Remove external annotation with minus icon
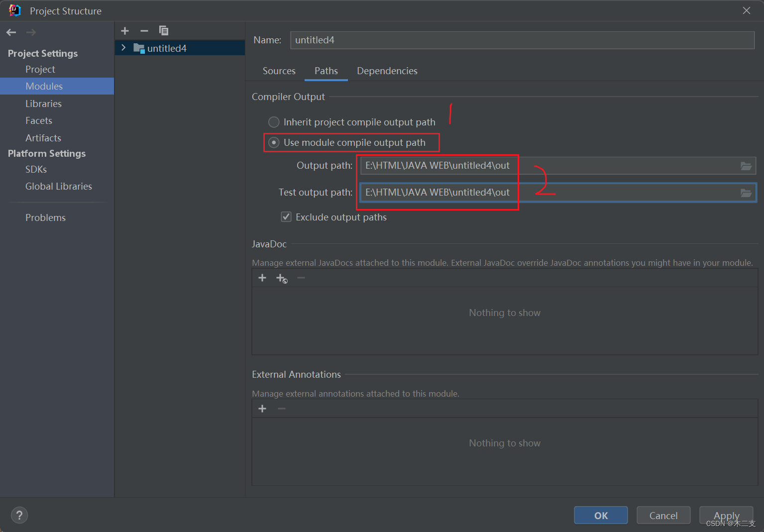The height and width of the screenshot is (532, 764). click(x=282, y=409)
